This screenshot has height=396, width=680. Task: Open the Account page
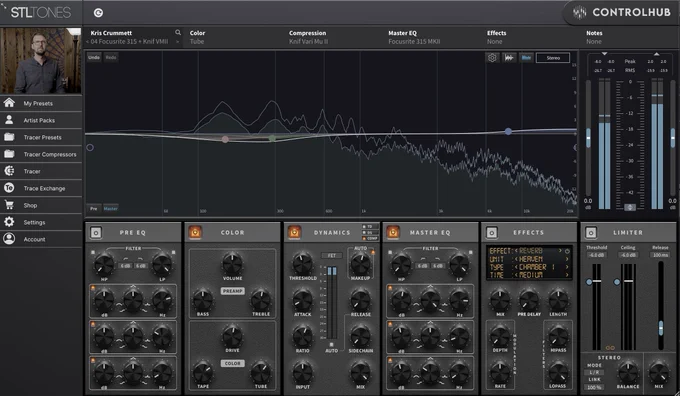pyautogui.click(x=41, y=239)
